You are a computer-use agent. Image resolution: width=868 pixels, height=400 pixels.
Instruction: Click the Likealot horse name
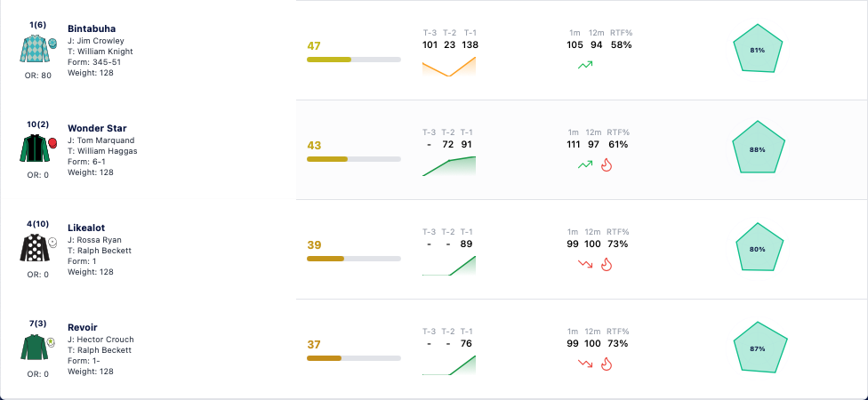(86, 228)
